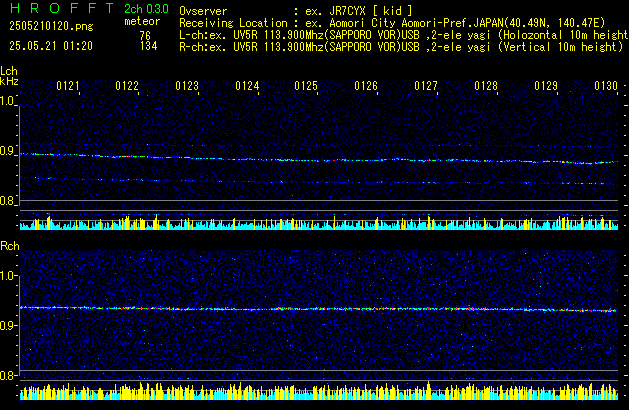Screen dimensions: 629x410
Task: Select the 0.9 frequency label on Lch axis
Action: pos(8,151)
